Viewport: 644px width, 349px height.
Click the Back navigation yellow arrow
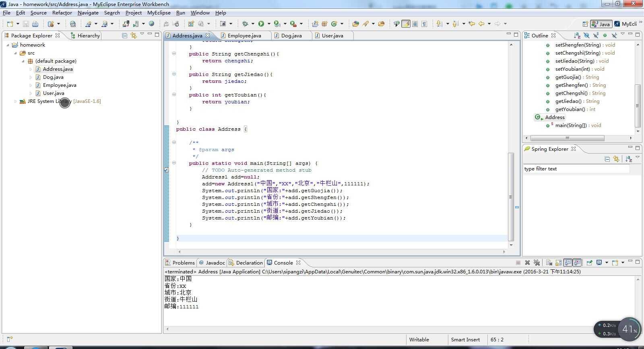point(481,24)
